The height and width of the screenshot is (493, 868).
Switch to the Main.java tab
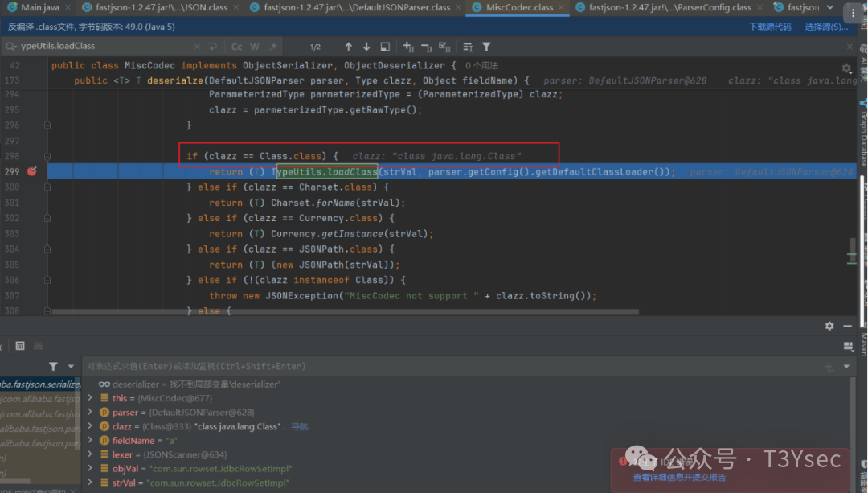coord(37,7)
